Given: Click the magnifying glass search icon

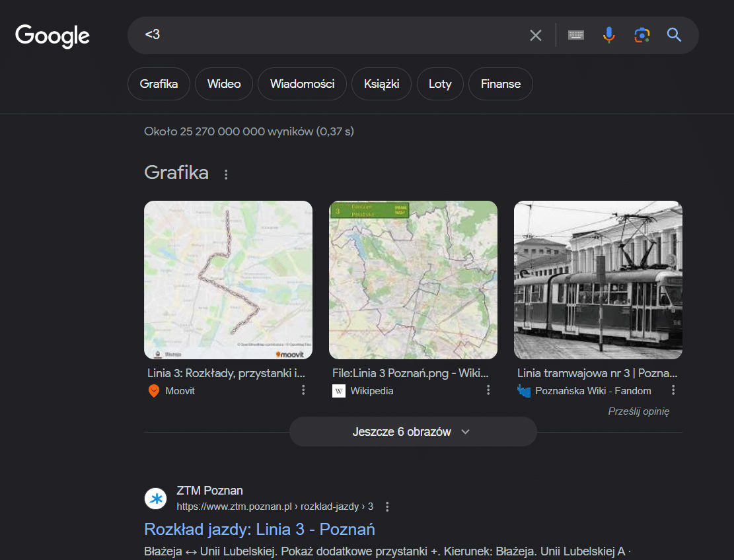Looking at the screenshot, I should pos(674,35).
